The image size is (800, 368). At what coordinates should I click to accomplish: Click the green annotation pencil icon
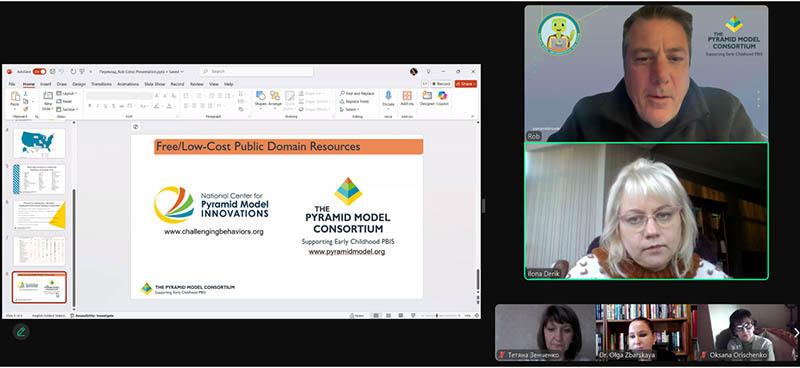[21, 332]
